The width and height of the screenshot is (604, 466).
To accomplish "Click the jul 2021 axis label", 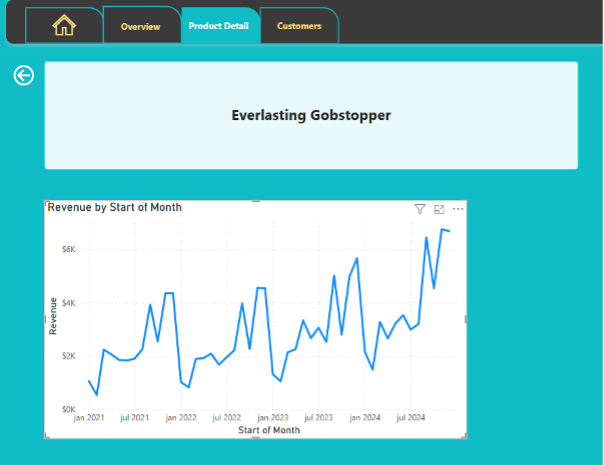I will [134, 417].
